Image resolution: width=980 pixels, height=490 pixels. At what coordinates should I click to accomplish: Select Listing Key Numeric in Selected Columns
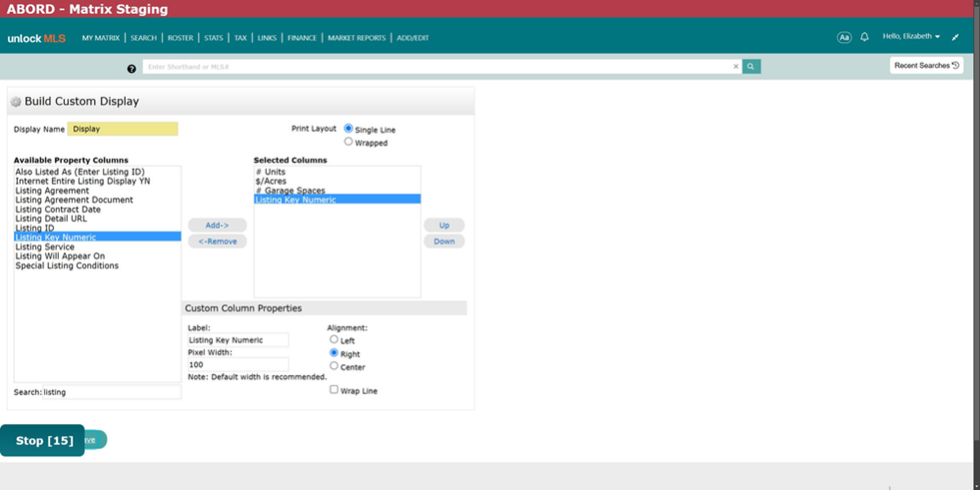(338, 200)
